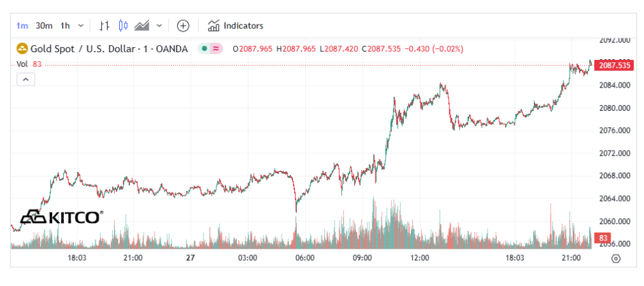Select the Area chart style icon

(x=142, y=26)
